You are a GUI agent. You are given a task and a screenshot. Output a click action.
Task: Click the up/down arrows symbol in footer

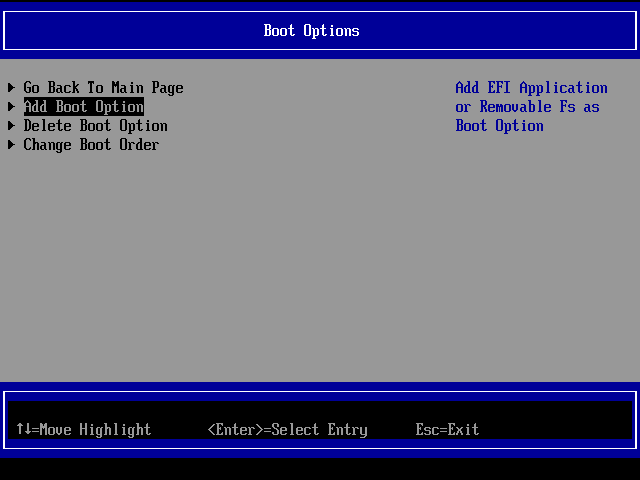tap(23, 430)
